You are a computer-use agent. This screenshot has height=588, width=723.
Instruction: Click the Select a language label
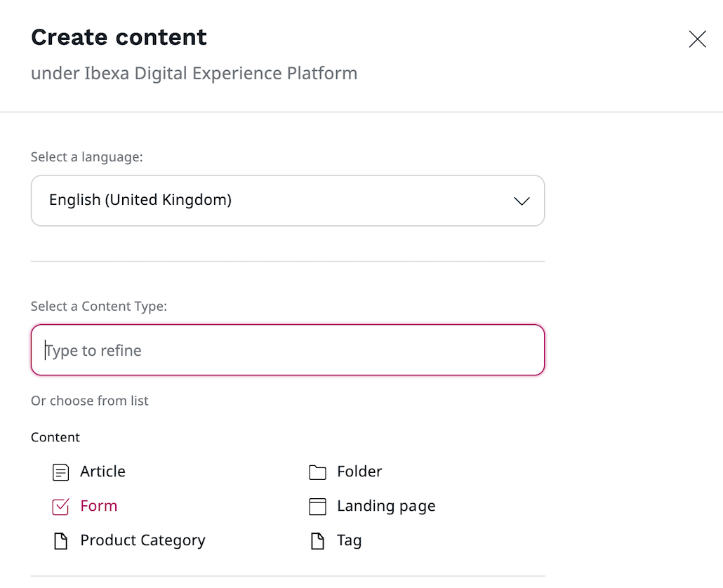86,157
